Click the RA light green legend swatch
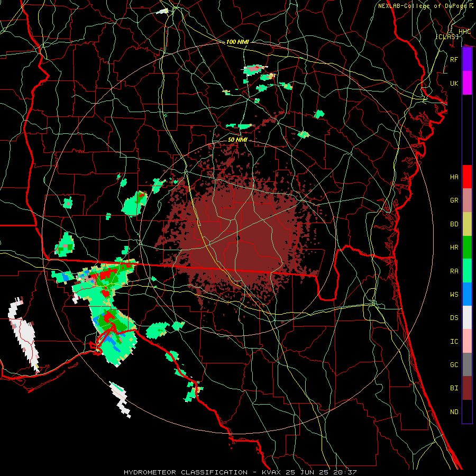This screenshot has height=476, width=476. [x=467, y=271]
